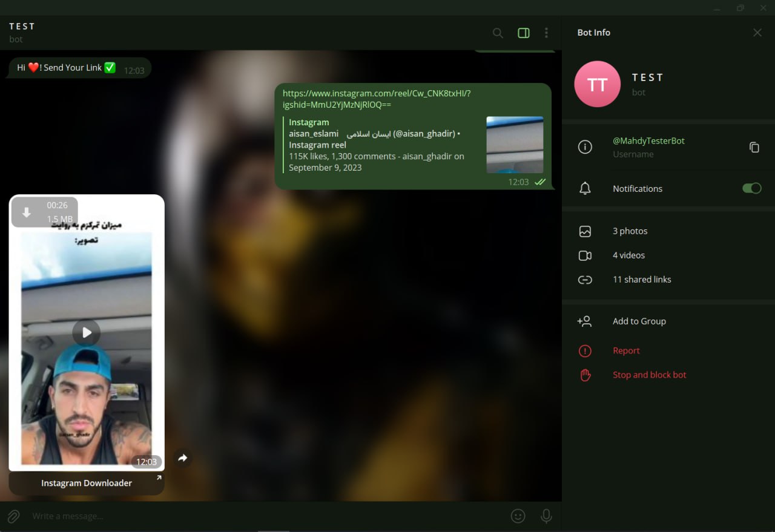Click the bell Notifications icon
This screenshot has height=532, width=775.
(x=585, y=188)
